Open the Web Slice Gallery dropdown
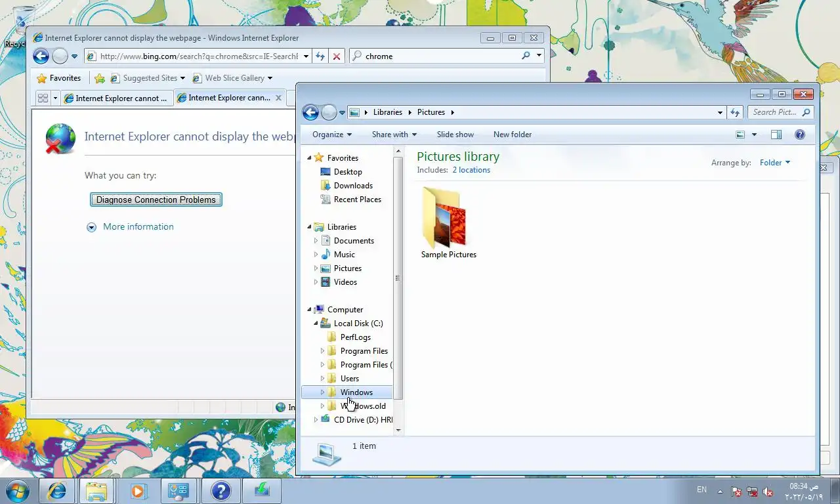This screenshot has height=504, width=840. [232, 78]
